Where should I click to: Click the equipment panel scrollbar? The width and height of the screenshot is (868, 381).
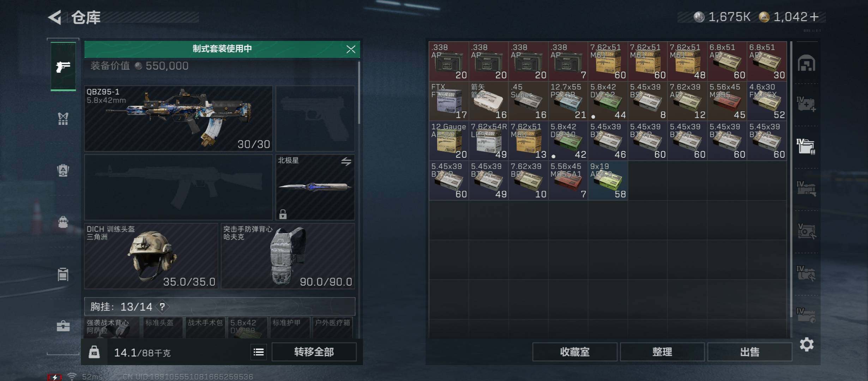(x=359, y=92)
